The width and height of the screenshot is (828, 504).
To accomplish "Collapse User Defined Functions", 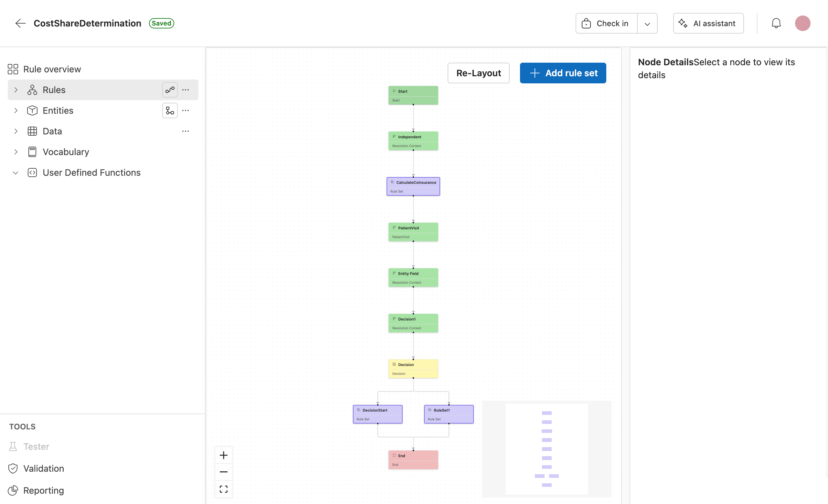I will (x=16, y=173).
